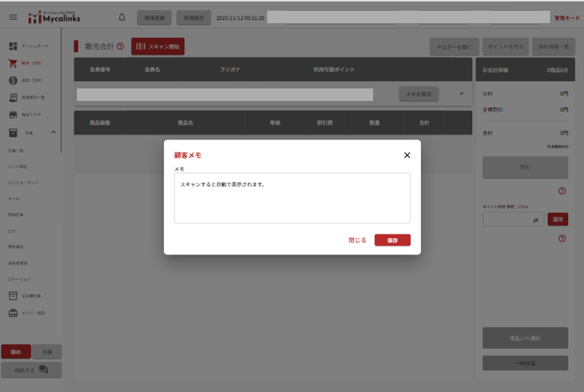Click 閉じる in the customer memo dialog
584x392 pixels.
[357, 240]
